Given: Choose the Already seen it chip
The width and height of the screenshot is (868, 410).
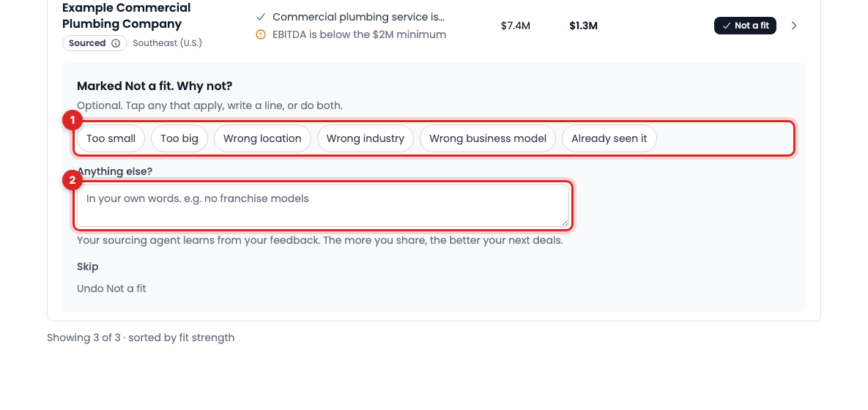Looking at the screenshot, I should point(609,138).
